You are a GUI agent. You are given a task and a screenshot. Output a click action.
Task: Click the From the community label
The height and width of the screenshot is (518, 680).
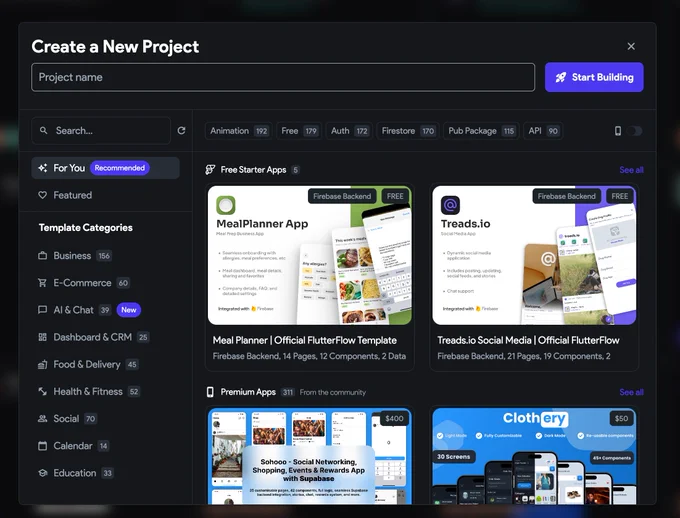(333, 392)
